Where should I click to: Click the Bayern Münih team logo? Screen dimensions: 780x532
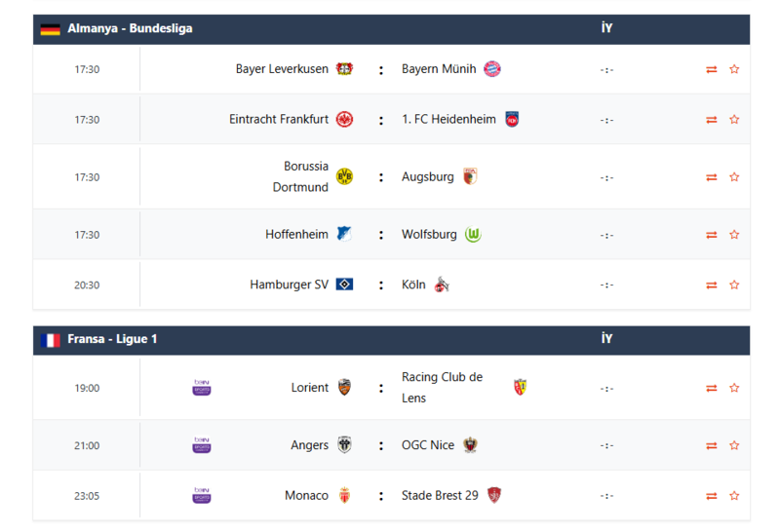click(x=492, y=69)
